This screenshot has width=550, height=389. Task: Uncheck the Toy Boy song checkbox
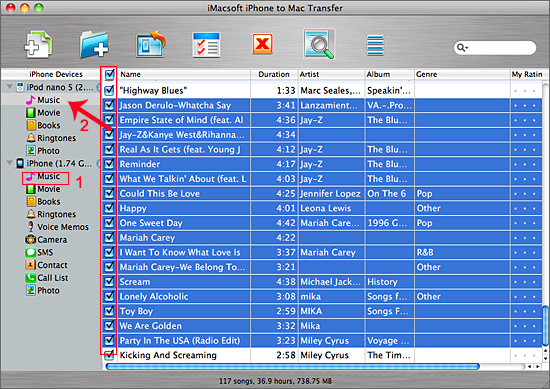click(109, 311)
